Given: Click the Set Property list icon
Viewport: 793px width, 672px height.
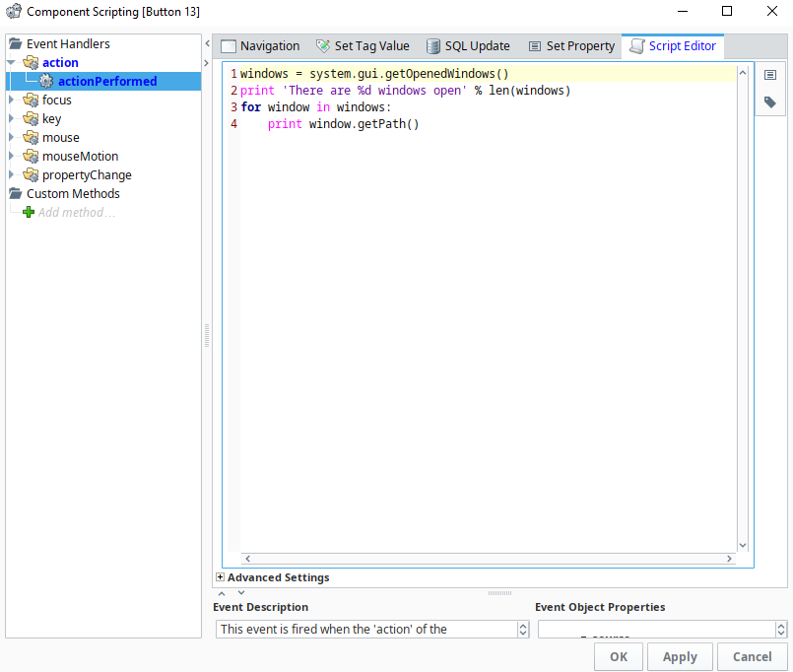Looking at the screenshot, I should point(535,46).
